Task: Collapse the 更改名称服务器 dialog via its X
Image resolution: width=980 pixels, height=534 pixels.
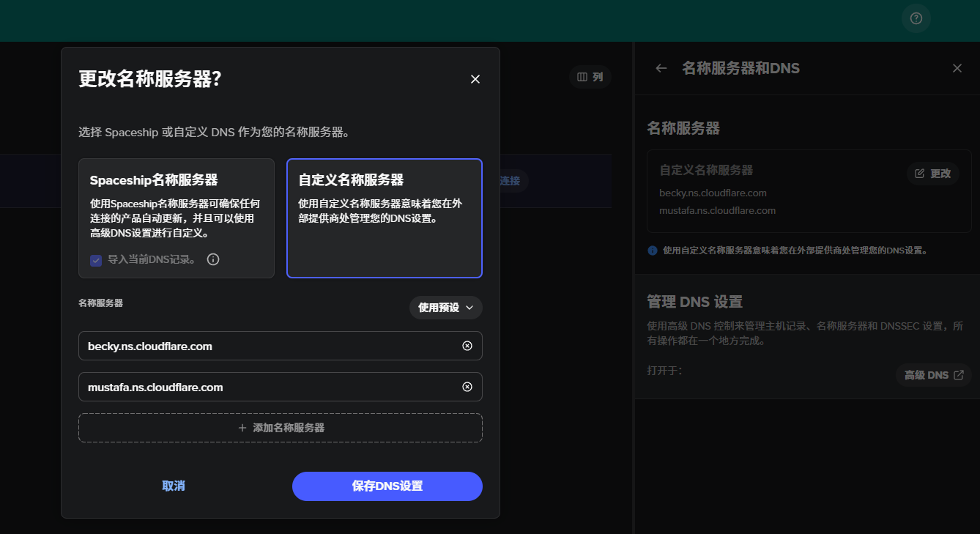Action: coord(475,78)
